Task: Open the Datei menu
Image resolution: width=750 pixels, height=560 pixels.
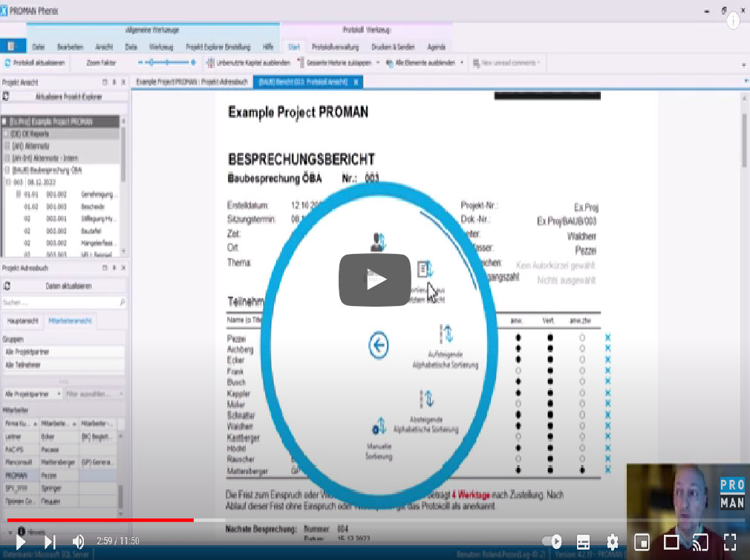Action: click(39, 47)
